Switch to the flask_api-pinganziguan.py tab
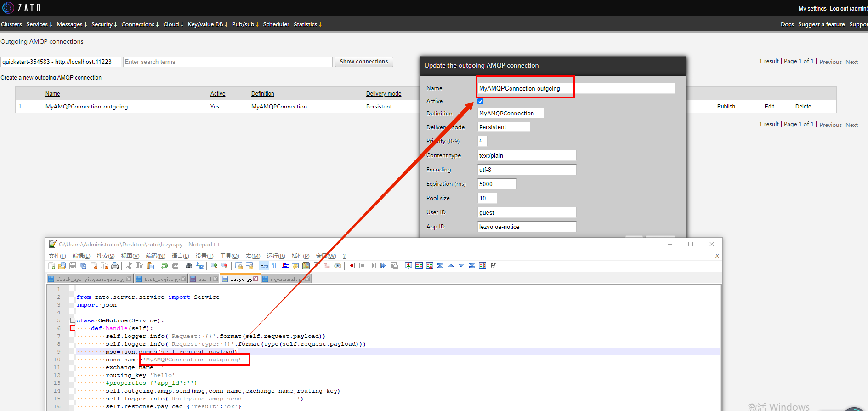 [x=91, y=279]
